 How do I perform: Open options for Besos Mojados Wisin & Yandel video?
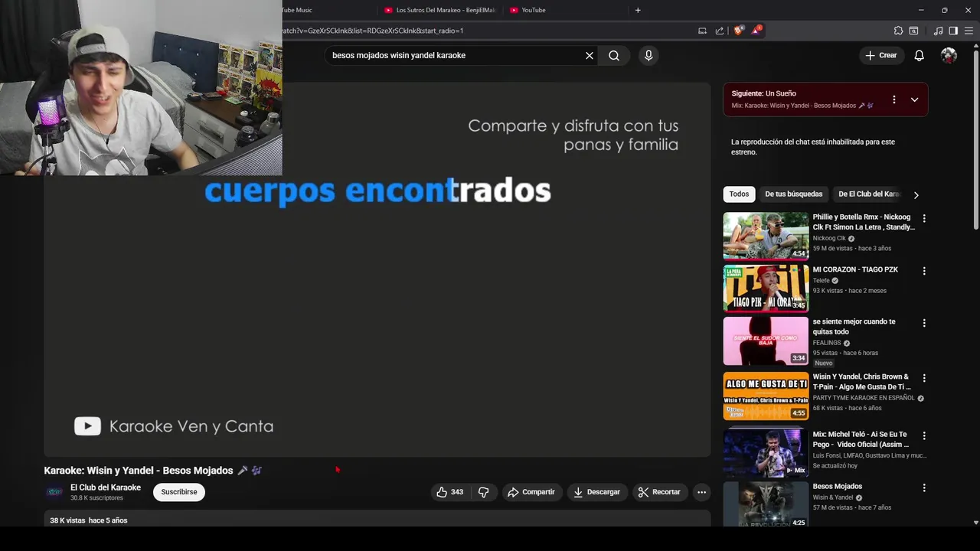tap(924, 487)
